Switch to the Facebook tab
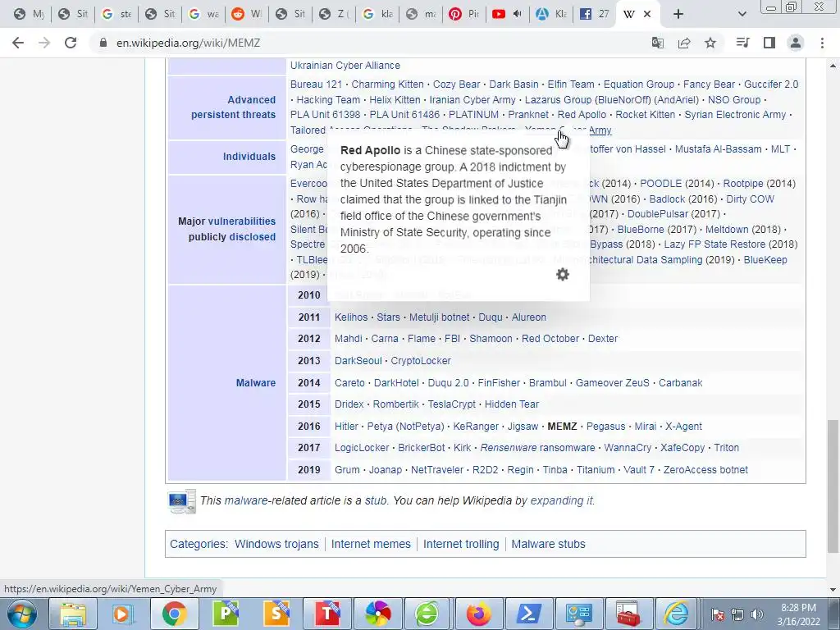The height and width of the screenshot is (630, 840). [x=595, y=14]
